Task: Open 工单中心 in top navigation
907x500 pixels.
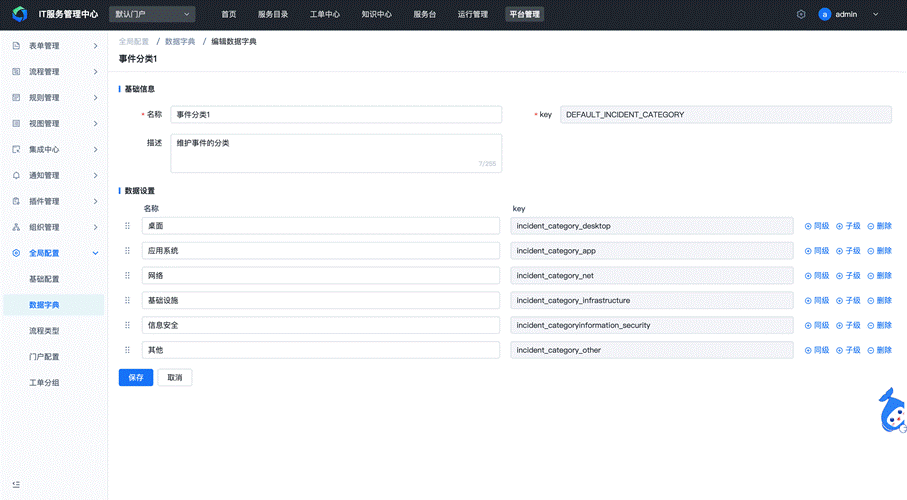Action: click(325, 14)
